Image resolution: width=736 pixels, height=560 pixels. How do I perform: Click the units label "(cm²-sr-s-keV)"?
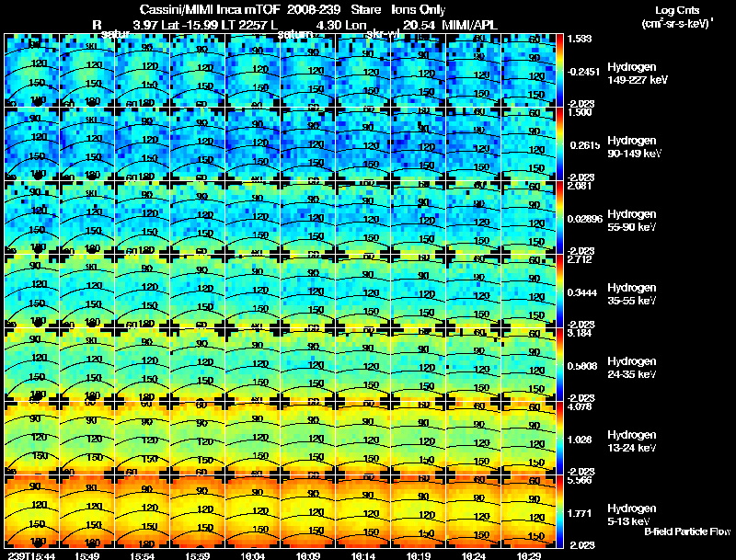(x=677, y=24)
